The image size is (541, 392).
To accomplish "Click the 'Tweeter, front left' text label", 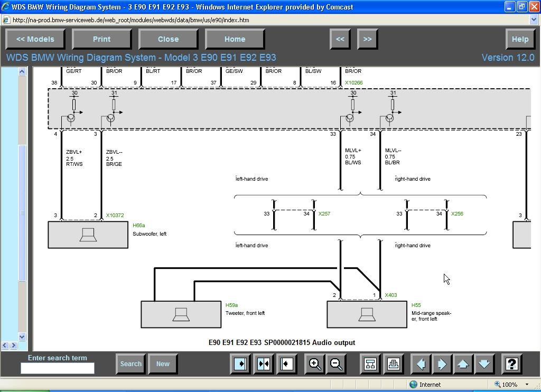I will click(245, 313).
